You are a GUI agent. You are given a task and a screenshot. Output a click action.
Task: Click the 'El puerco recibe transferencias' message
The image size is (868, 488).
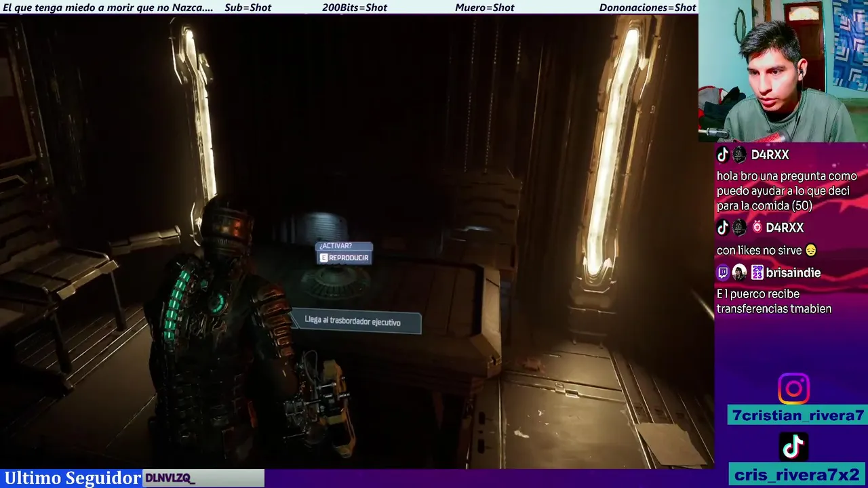pyautogui.click(x=774, y=301)
